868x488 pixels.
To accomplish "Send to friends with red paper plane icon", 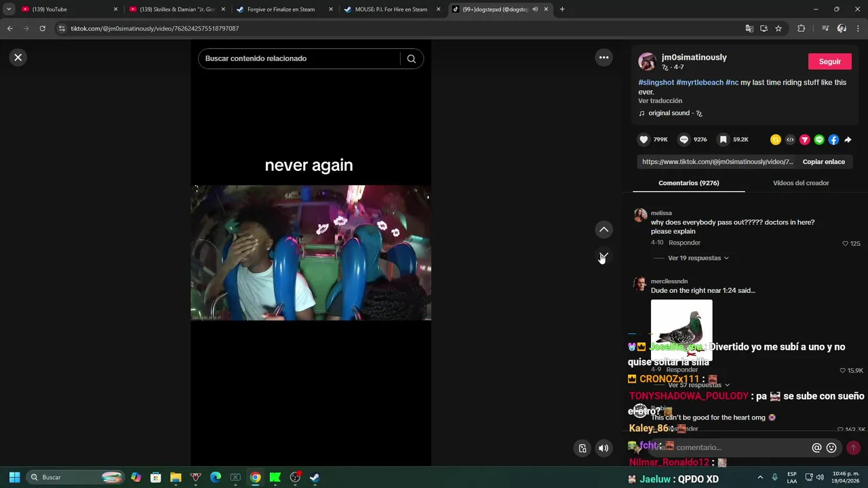I will (804, 140).
